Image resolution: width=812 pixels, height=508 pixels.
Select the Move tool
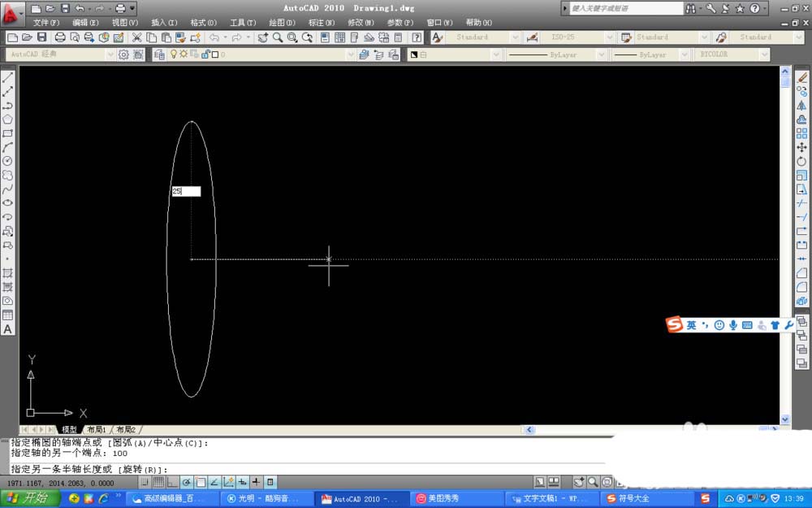(801, 148)
